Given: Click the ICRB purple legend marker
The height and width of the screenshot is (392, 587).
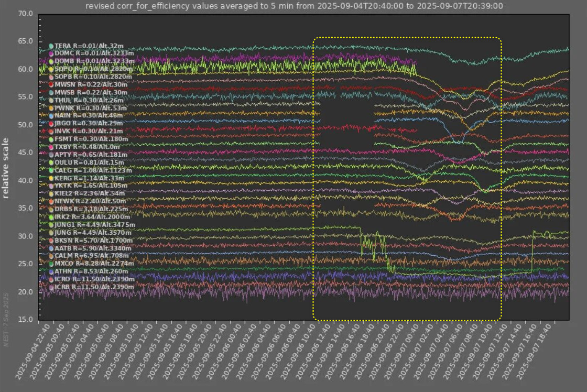Looking at the screenshot, I should [x=51, y=287].
